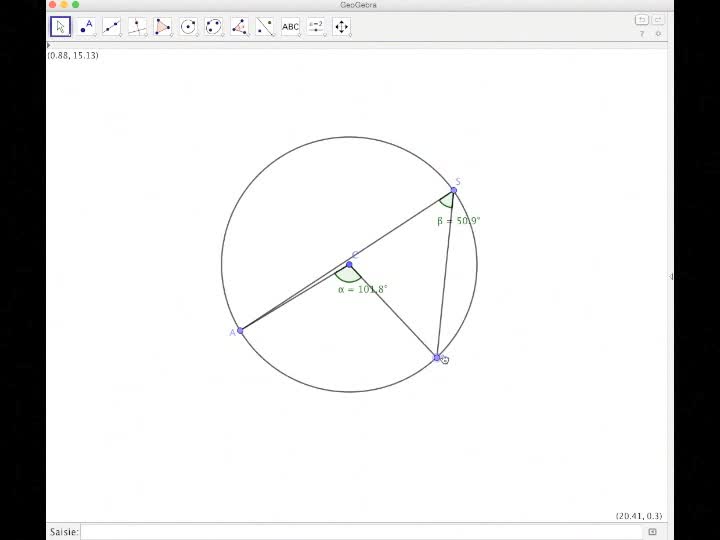The image size is (720, 540).
Task: Click the Undo button
Action: coord(641,20)
